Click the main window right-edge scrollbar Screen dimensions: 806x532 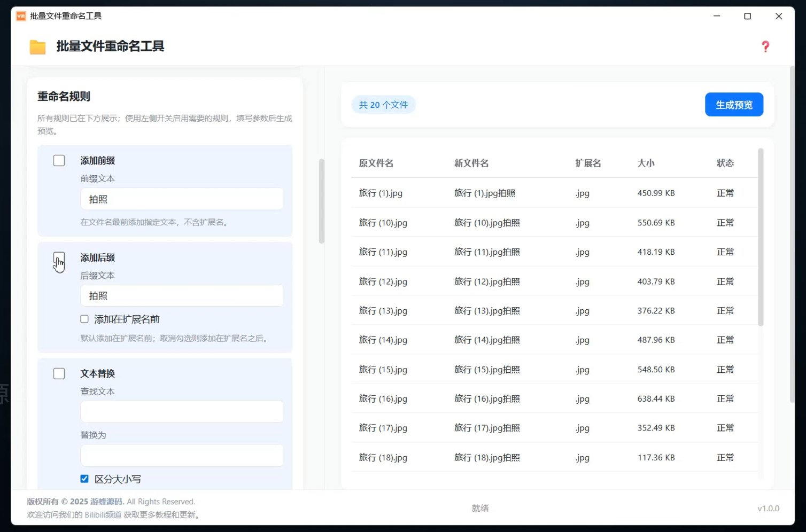point(792,234)
